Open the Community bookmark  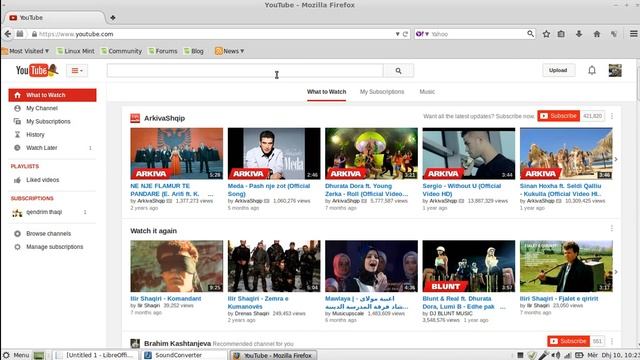pos(121,51)
